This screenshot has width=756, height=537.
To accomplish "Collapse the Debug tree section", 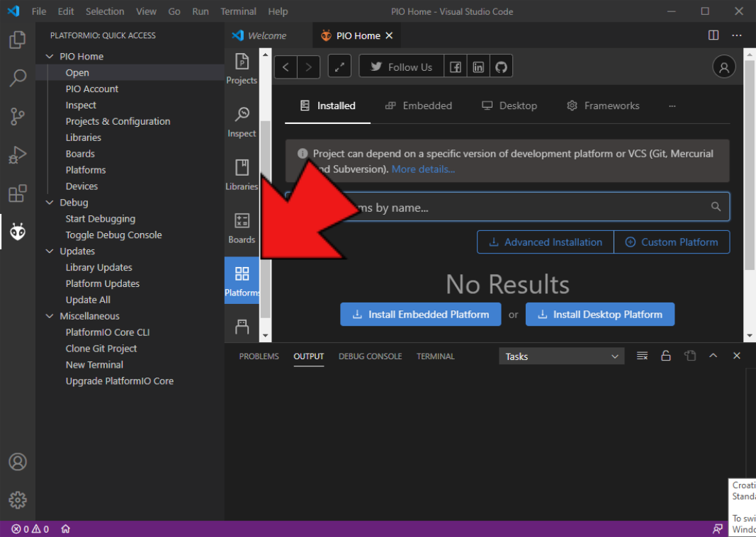I will (50, 203).
